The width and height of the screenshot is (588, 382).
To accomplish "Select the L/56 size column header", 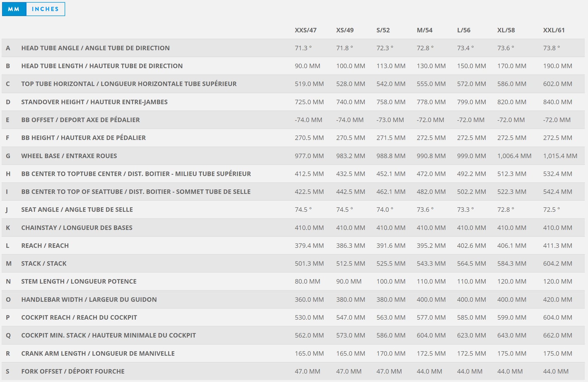I will [x=464, y=30].
